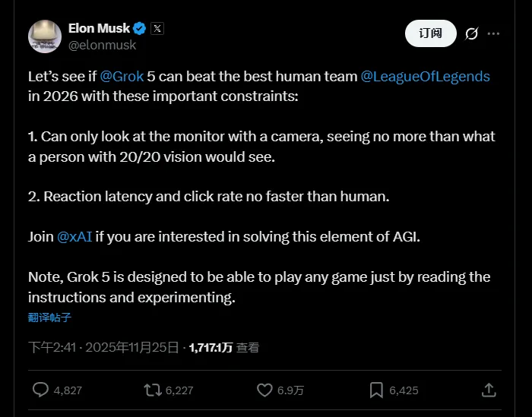
Task: Click the paragraph starting "Note, Grok 5"
Action: pyautogui.click(x=259, y=286)
